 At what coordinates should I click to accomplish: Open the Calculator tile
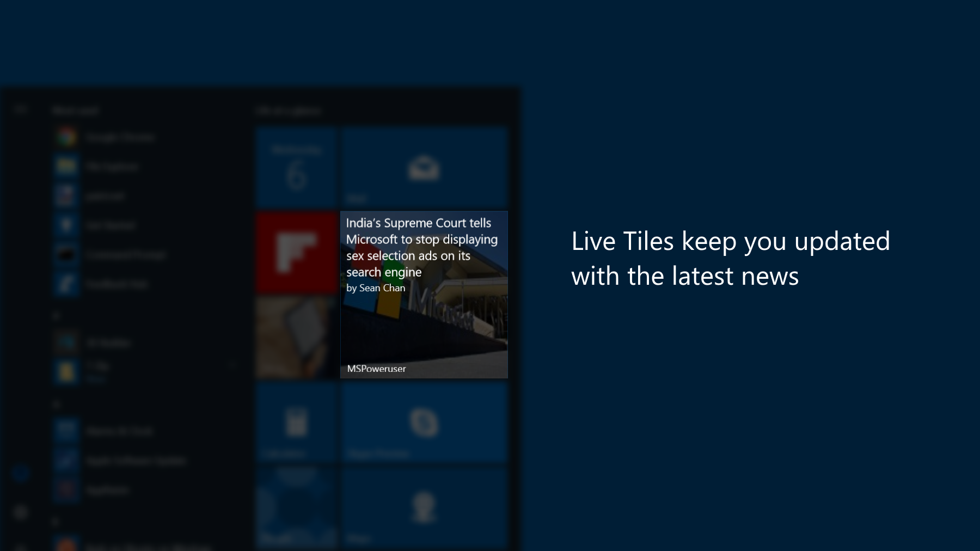point(297,423)
